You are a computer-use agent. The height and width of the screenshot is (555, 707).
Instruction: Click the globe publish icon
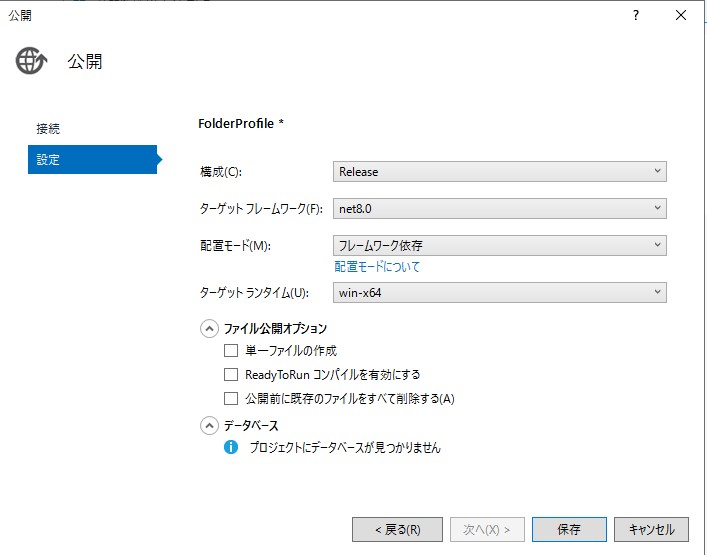[x=31, y=60]
